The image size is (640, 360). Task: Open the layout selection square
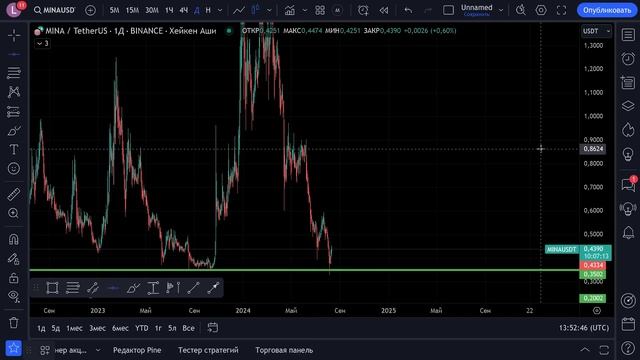pyautogui.click(x=448, y=10)
